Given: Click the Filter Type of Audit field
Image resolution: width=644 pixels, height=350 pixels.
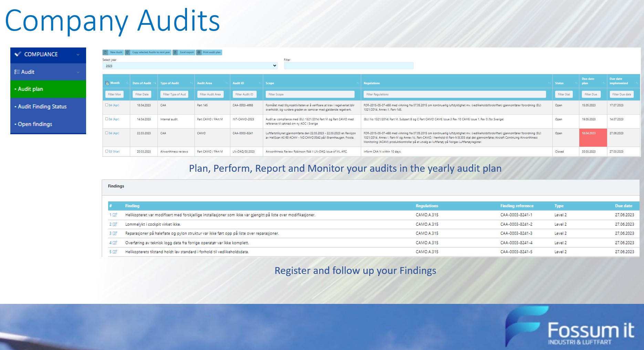Looking at the screenshot, I should (x=174, y=94).
